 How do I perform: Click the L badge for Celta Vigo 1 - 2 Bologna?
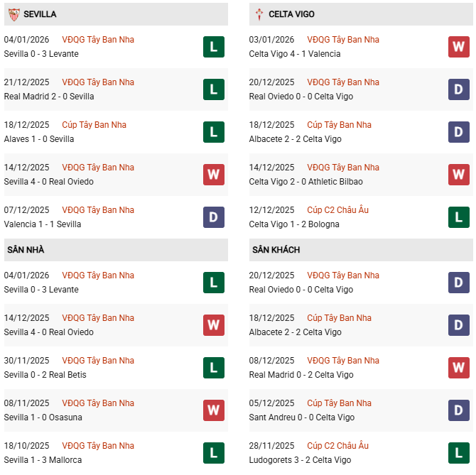click(x=459, y=217)
